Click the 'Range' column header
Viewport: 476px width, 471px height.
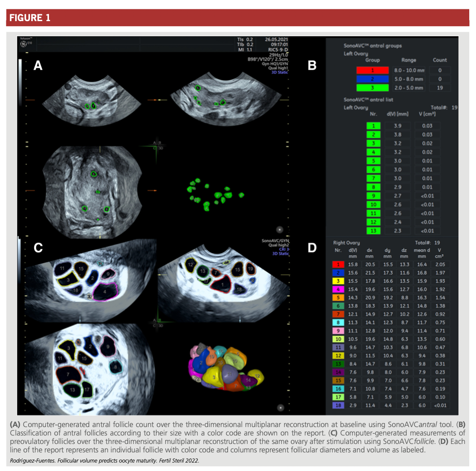[408, 60]
